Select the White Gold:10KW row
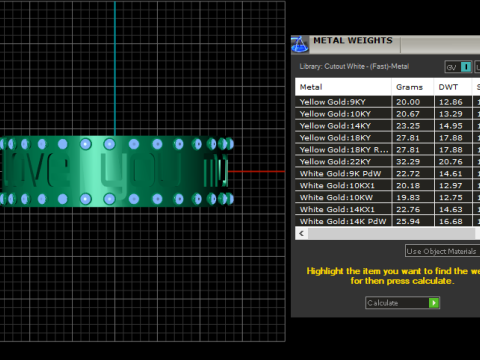Screen dimensions: 480x360 tap(387, 198)
